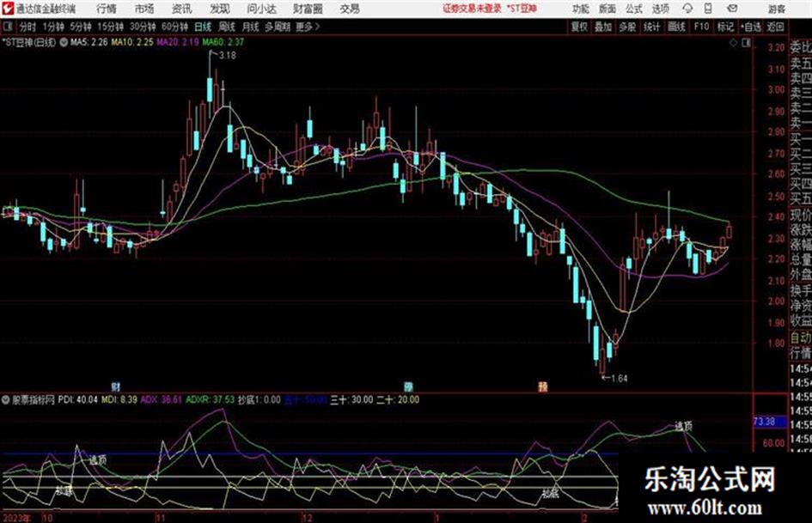The image size is (812, 523).
Task: Click the 叠加 overlay button
Action: pyautogui.click(x=603, y=27)
